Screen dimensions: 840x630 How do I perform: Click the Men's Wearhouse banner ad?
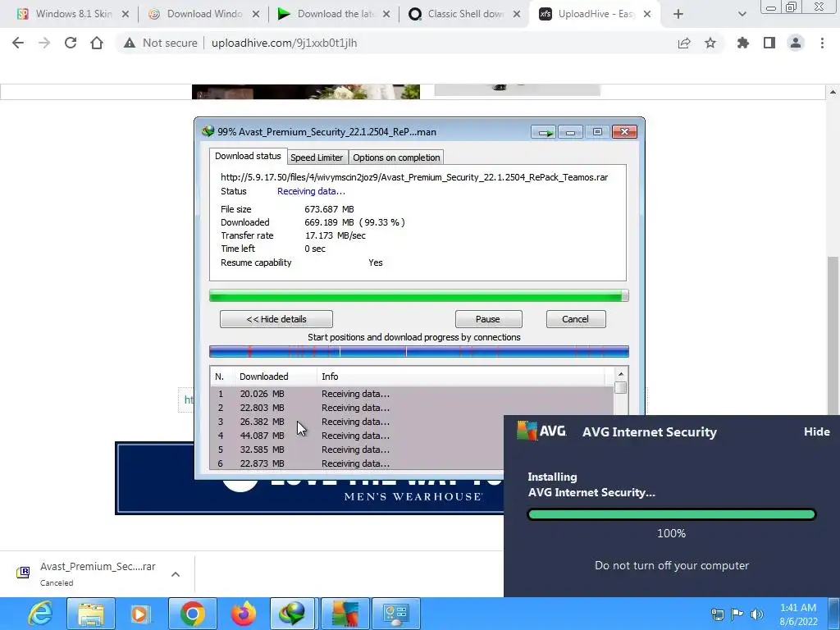pos(309,496)
